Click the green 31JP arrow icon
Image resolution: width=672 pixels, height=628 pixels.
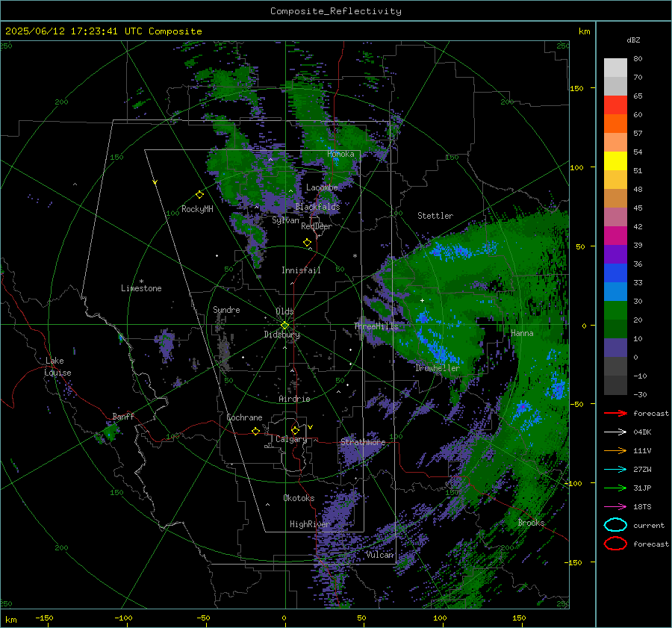(615, 488)
